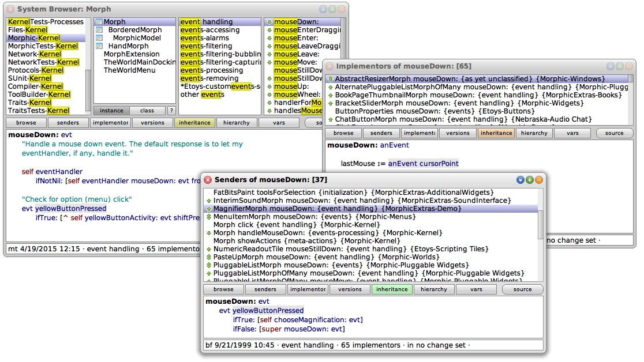The height and width of the screenshot is (362, 644).
Task: Switch to class-side methods with the class button
Action: pos(147,110)
